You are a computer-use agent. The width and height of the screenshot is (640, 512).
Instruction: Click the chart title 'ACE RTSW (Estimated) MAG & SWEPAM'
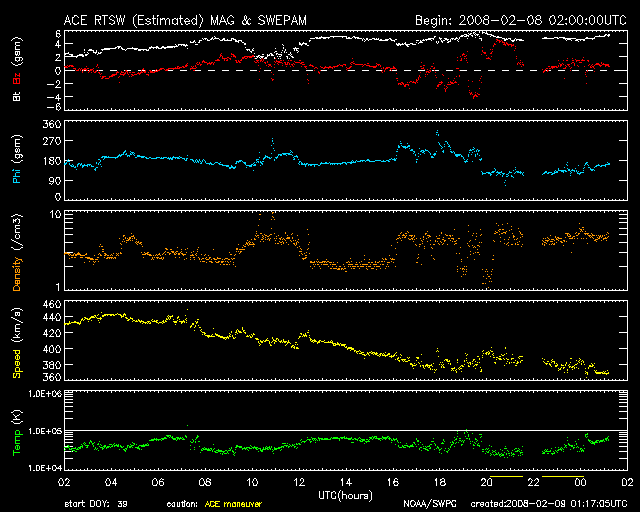pyautogui.click(x=185, y=20)
